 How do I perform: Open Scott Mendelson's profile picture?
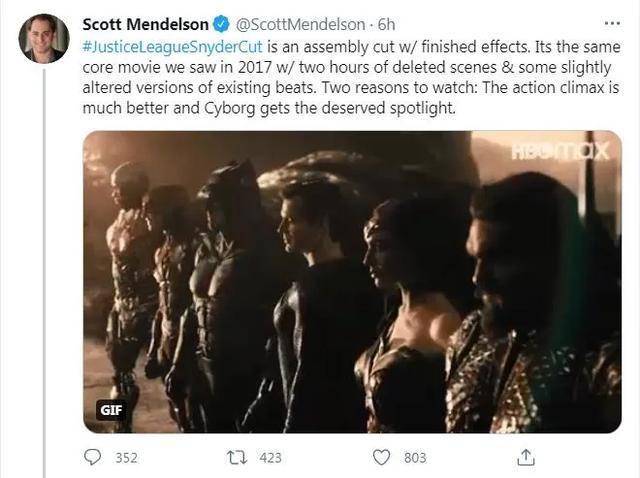[44, 38]
